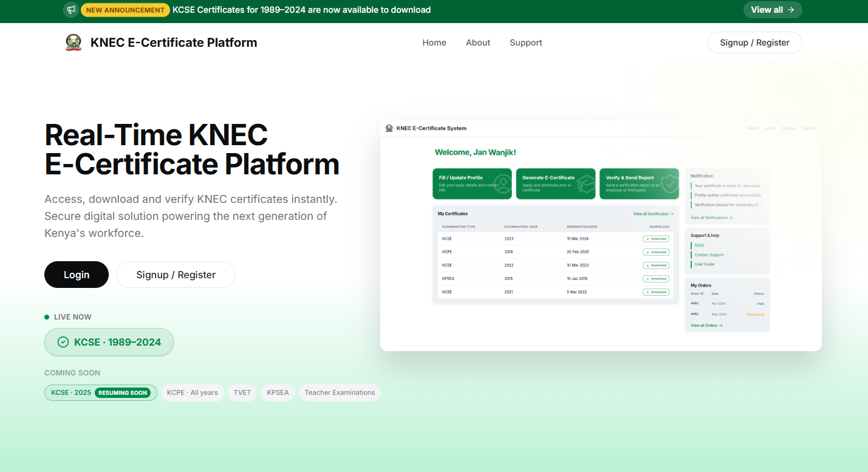Select the KPSEA chip
The image size is (868, 472).
pos(278,392)
